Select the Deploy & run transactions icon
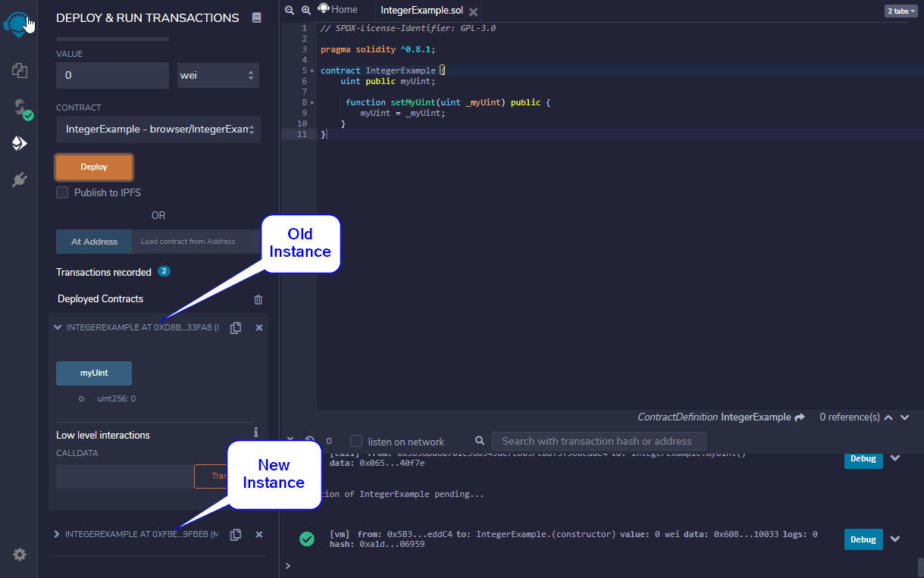Image resolution: width=924 pixels, height=578 pixels. click(20, 143)
